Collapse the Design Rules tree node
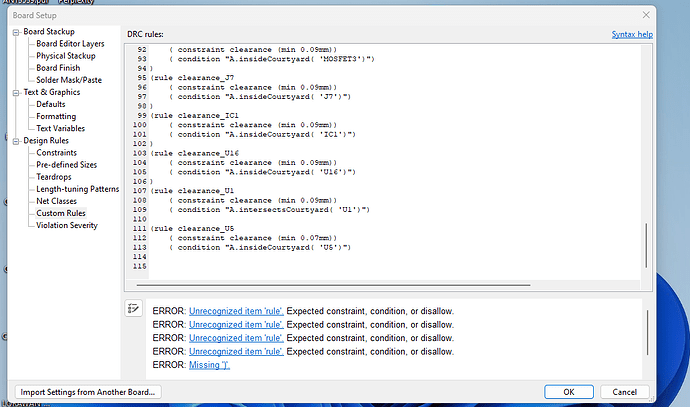The image size is (690, 407). (16, 141)
